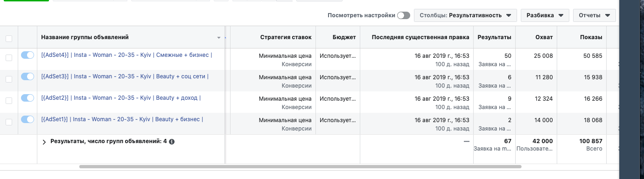Open the "Разбивка" dropdown

(x=545, y=15)
